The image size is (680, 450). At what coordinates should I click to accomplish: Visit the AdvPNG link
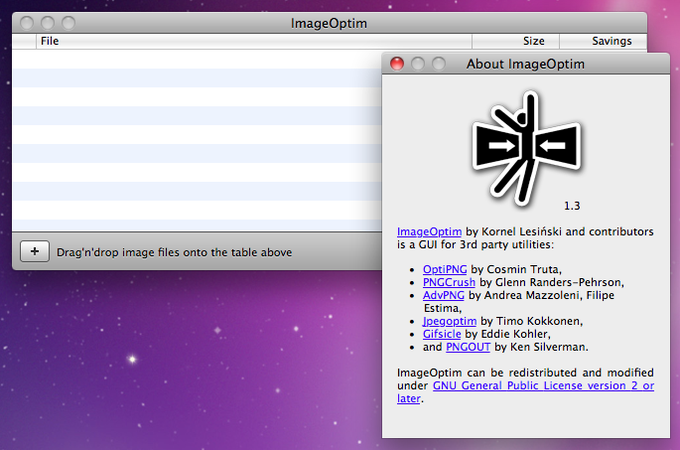tap(443, 295)
